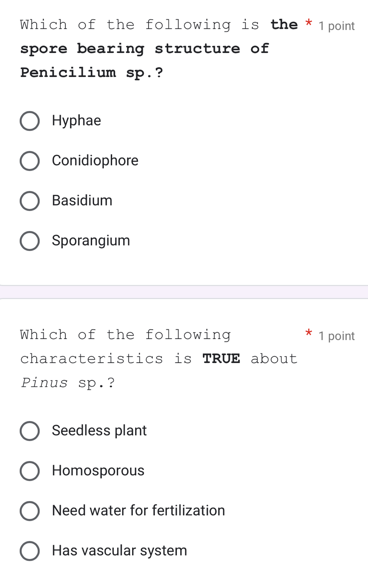Select Has vascular system as the answer
This screenshot has height=588, width=368.
(x=30, y=551)
